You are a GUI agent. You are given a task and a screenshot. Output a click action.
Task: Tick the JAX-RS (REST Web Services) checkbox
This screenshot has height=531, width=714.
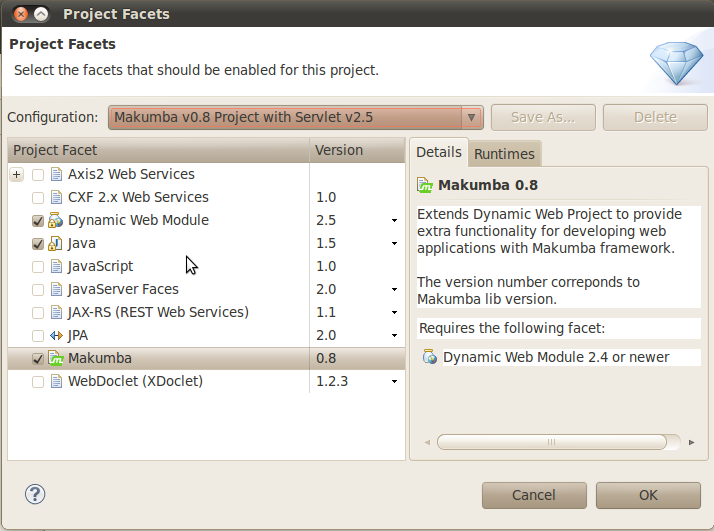click(38, 313)
